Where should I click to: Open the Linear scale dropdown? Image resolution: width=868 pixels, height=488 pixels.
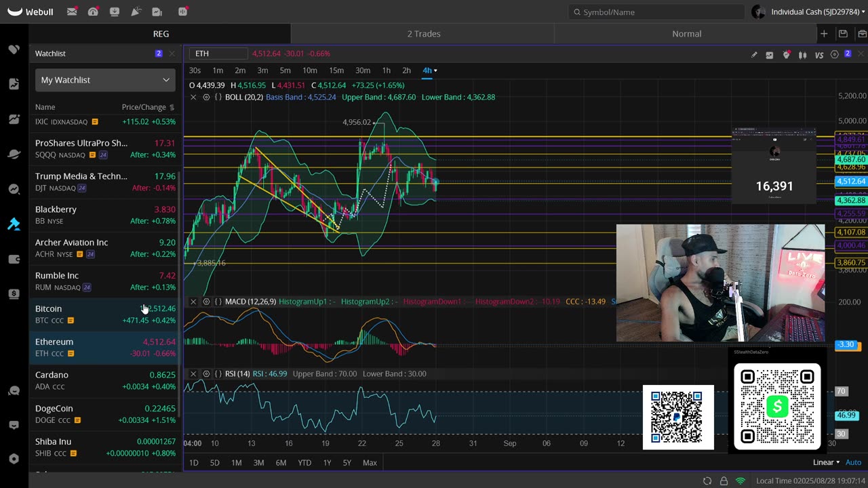[x=827, y=462]
